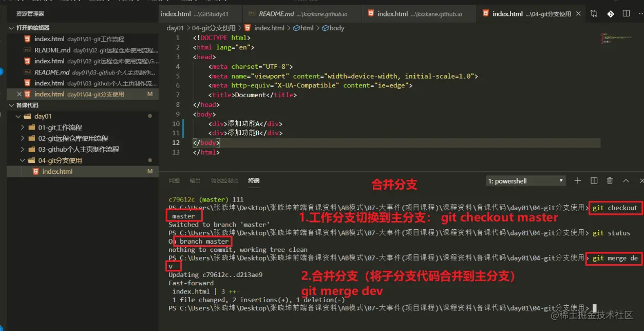Image resolution: width=644 pixels, height=331 pixels.
Task: Switch to the README.md kxzkane.github.io tab
Action: pyautogui.click(x=302, y=14)
